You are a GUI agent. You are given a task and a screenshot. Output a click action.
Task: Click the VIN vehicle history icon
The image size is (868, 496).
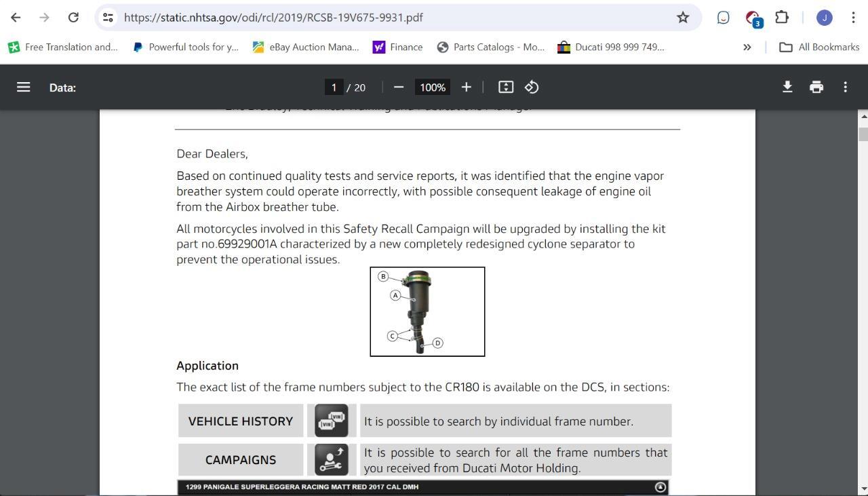coord(332,421)
